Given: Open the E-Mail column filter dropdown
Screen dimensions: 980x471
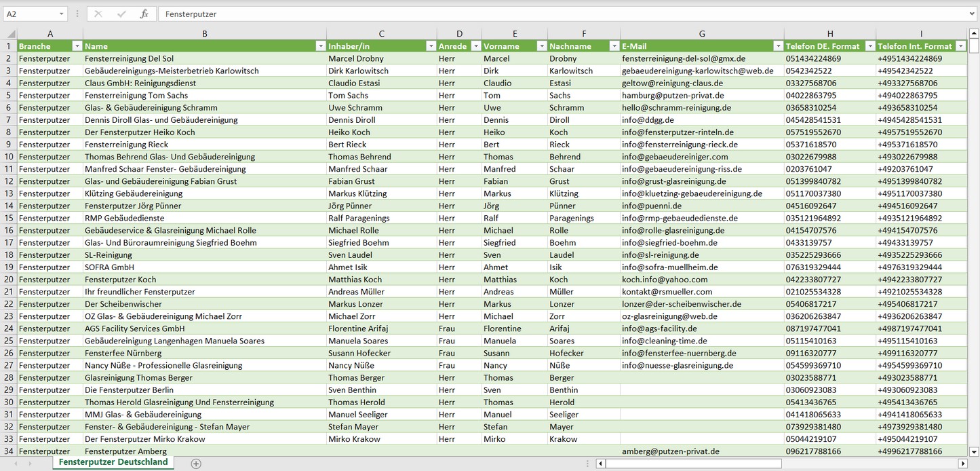Looking at the screenshot, I should 777,46.
